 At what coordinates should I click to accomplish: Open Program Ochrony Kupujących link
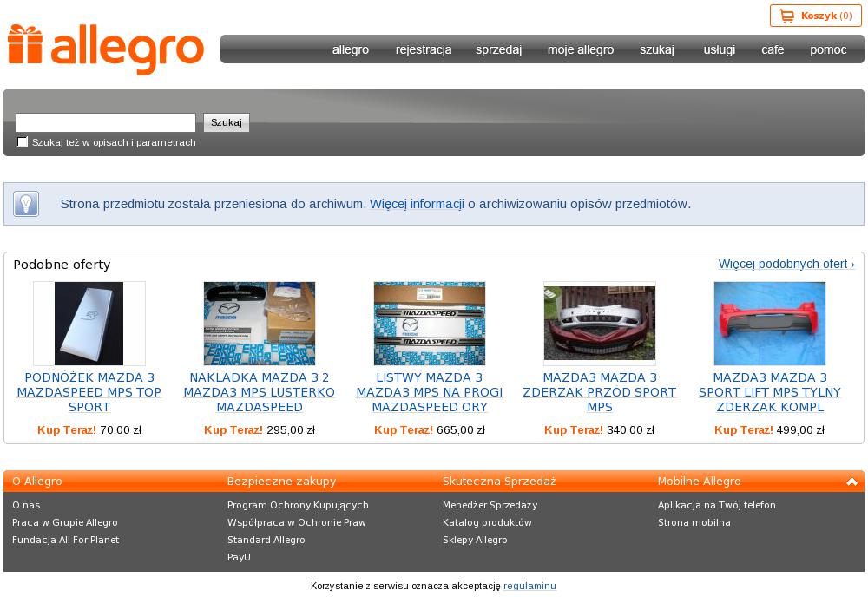(298, 505)
